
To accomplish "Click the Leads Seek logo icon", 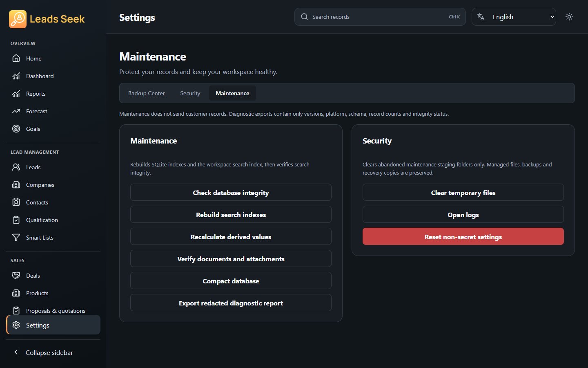I will [x=18, y=19].
